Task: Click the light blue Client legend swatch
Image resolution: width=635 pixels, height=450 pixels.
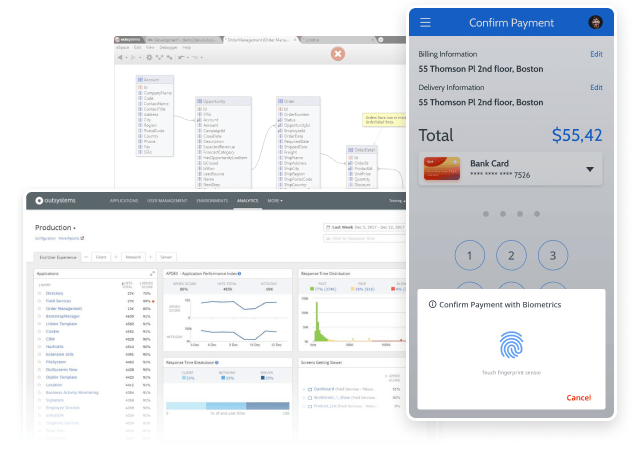Action: coord(184,378)
